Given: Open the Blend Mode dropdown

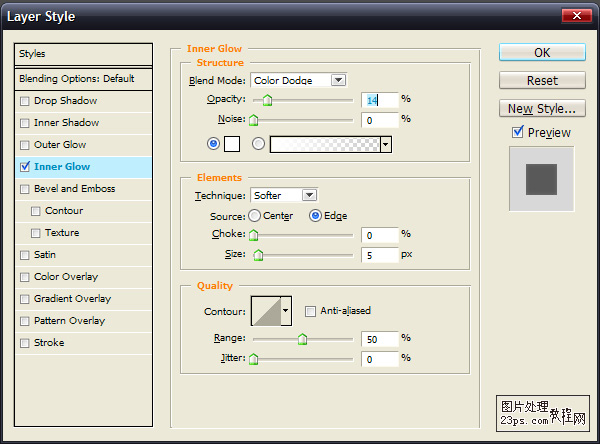Looking at the screenshot, I should click(338, 80).
